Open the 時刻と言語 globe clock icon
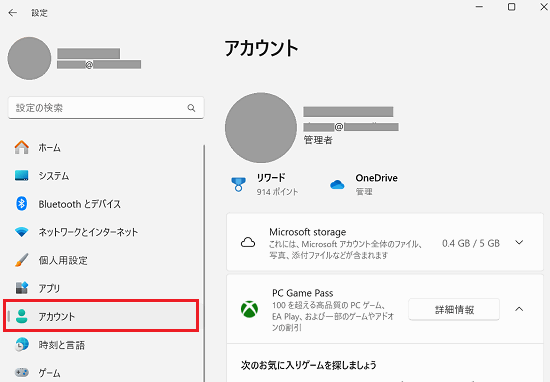Viewport: 550px width, 382px height. [x=22, y=345]
